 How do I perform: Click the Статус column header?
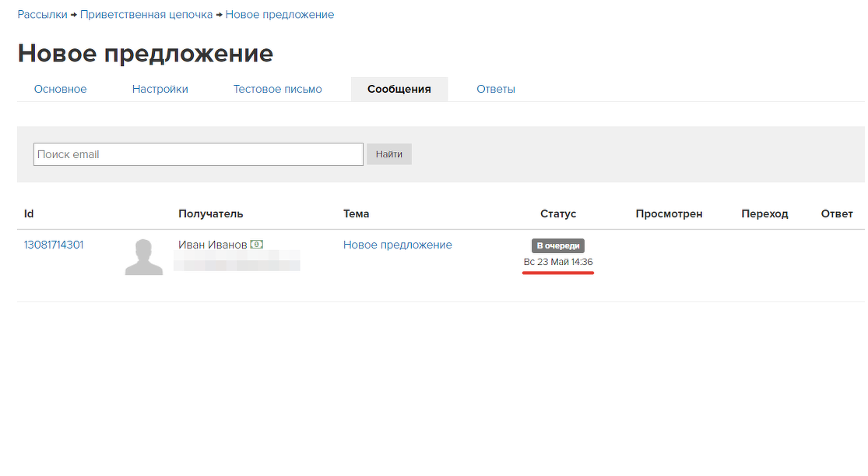[558, 213]
